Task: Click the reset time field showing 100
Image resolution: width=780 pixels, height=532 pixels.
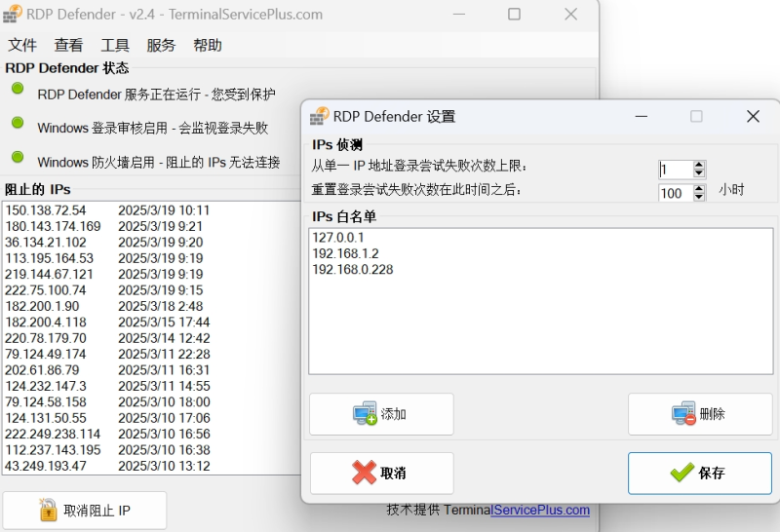Action: (676, 193)
